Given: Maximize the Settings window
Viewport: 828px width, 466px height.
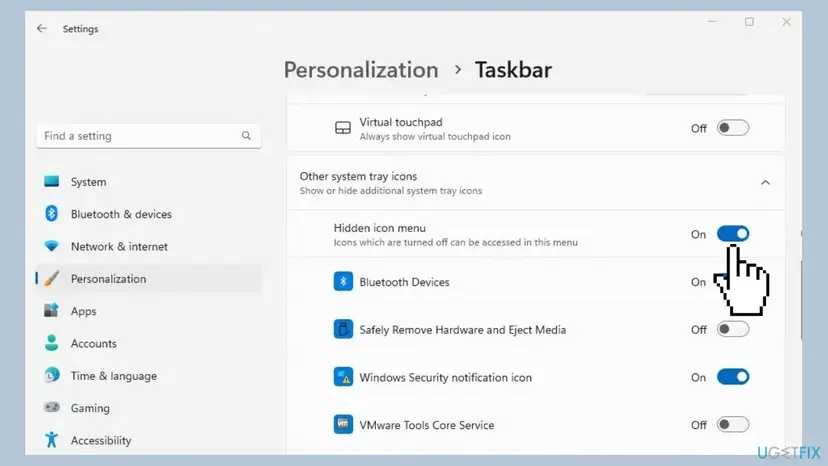Looking at the screenshot, I should point(749,22).
